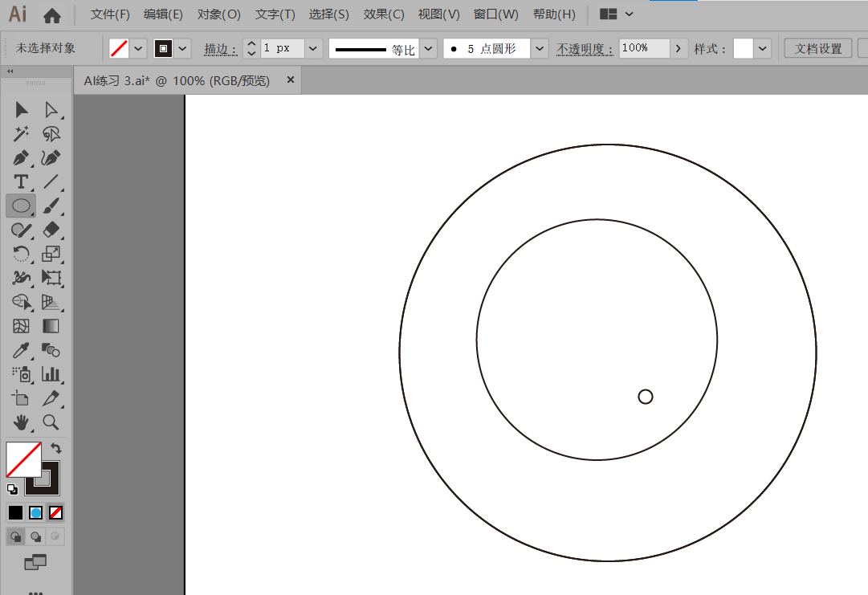The image size is (868, 595).
Task: Reset to default fill and stroke
Action: (x=11, y=489)
